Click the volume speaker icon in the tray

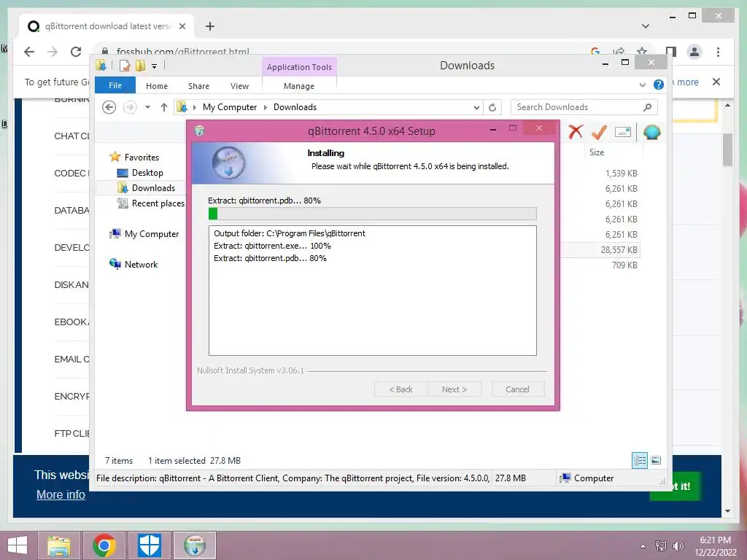tap(678, 545)
